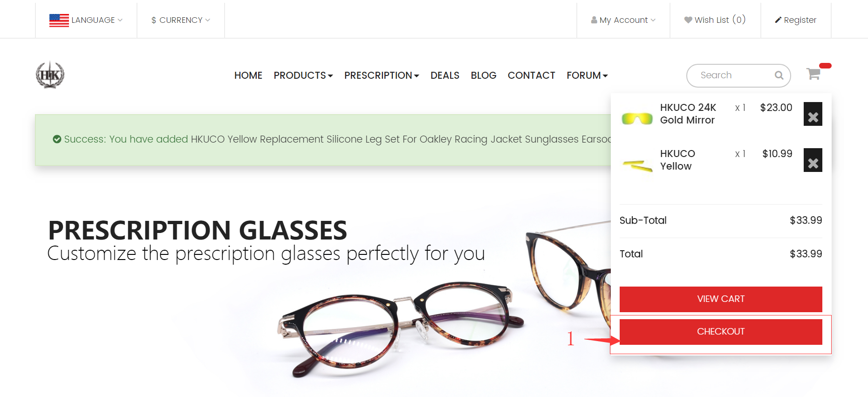This screenshot has height=397, width=868.
Task: Click the Search input field
Action: 734,75
